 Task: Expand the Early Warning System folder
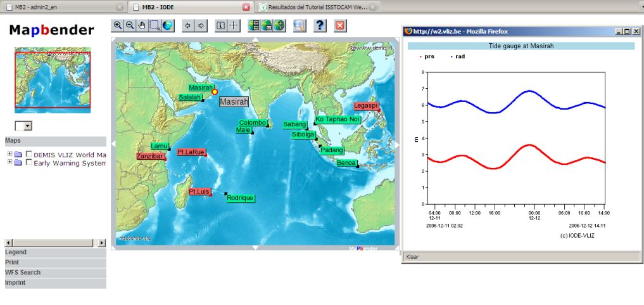[x=9, y=162]
